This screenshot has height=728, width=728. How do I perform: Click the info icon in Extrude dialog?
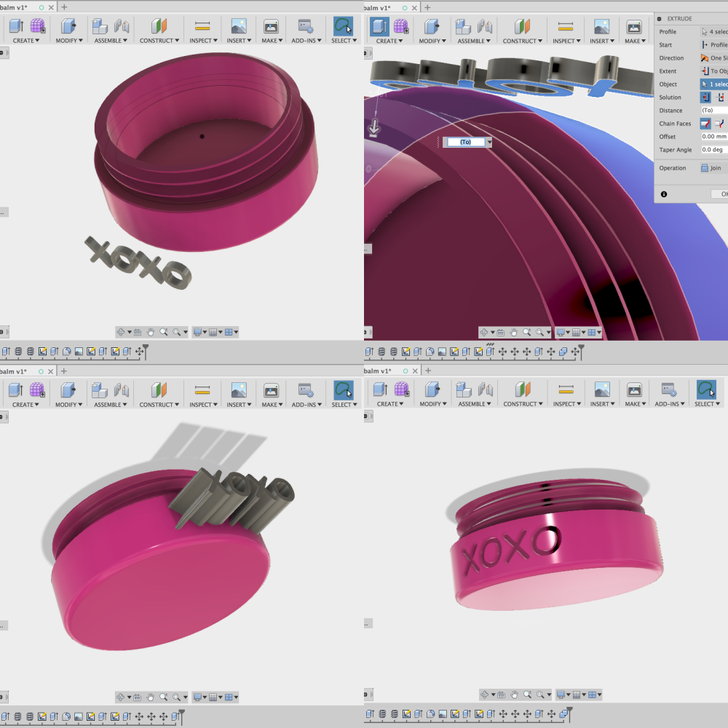(x=663, y=194)
